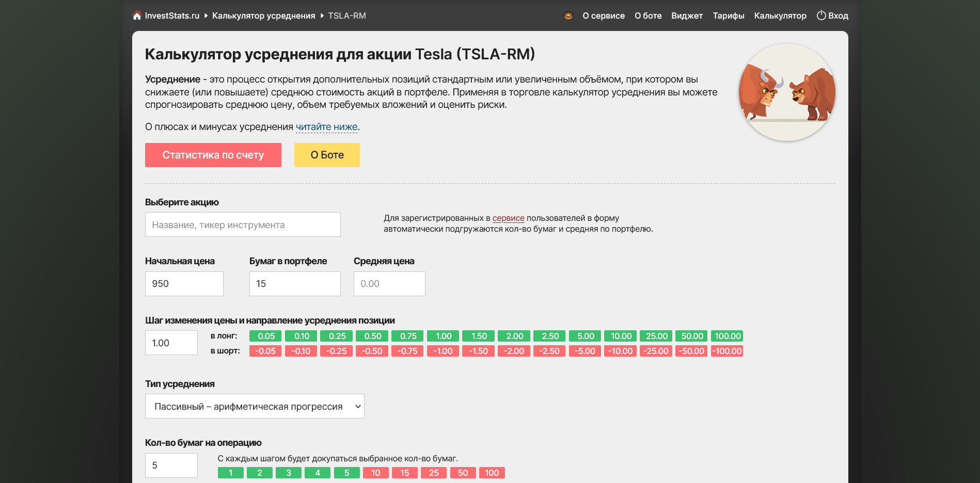Screen dimensions: 980x483
Task: Set shares per operation to 2
Action: tap(260, 473)
